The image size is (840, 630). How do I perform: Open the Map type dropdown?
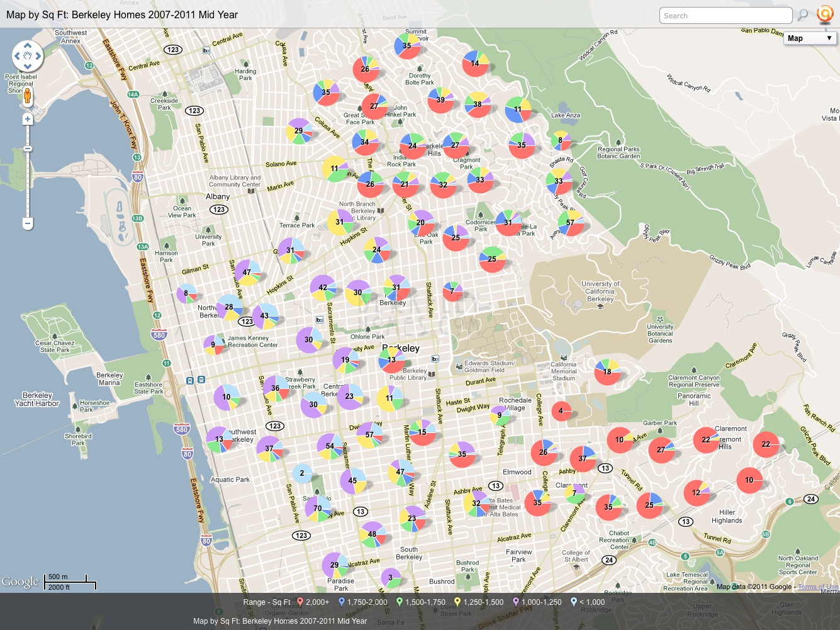(810, 38)
